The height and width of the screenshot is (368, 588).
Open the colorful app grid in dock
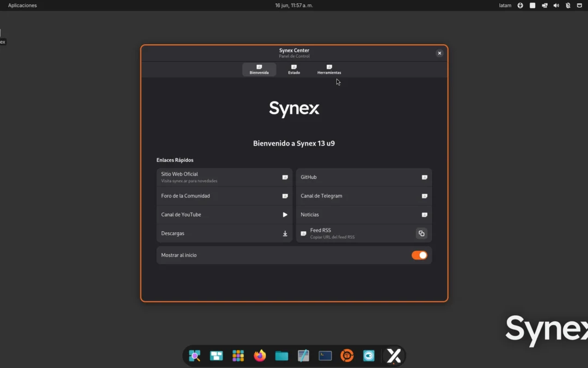[238, 355]
